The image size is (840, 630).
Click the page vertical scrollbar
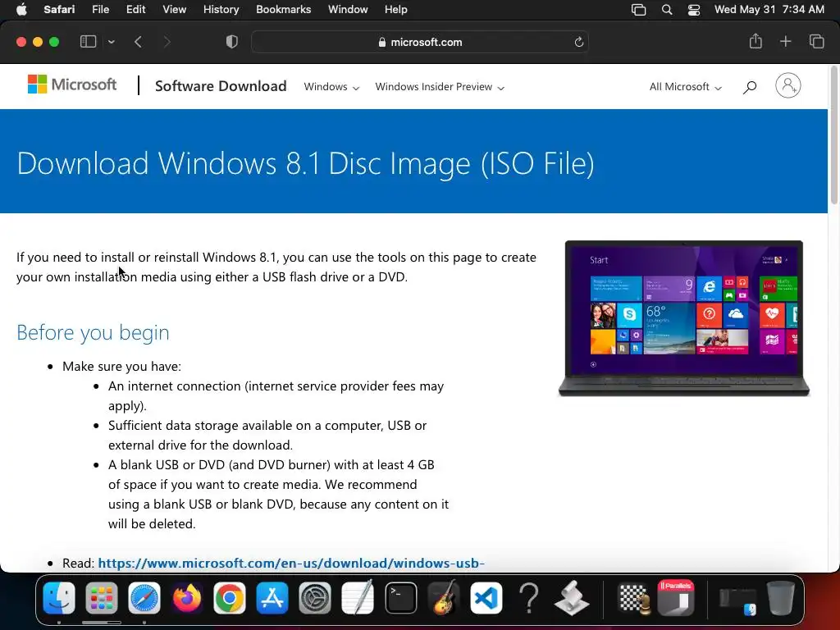pyautogui.click(x=833, y=135)
